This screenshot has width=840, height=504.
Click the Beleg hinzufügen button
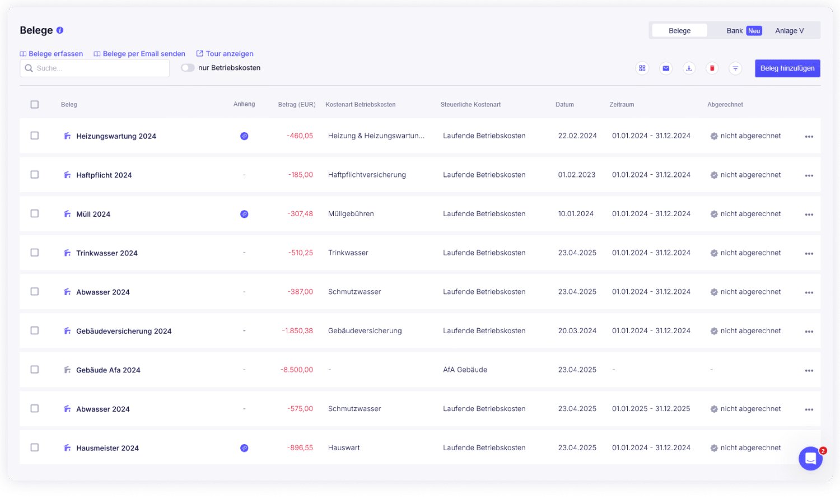click(787, 68)
